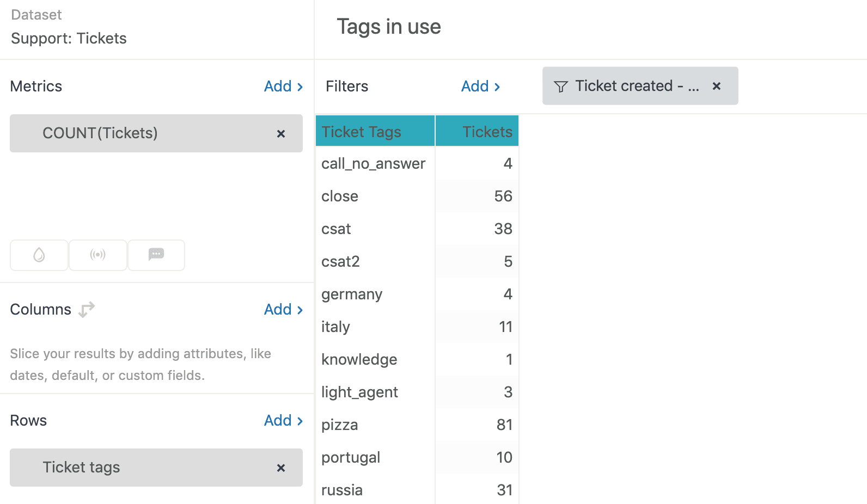Add a new metric
Screen dimensions: 867x504
tap(283, 86)
